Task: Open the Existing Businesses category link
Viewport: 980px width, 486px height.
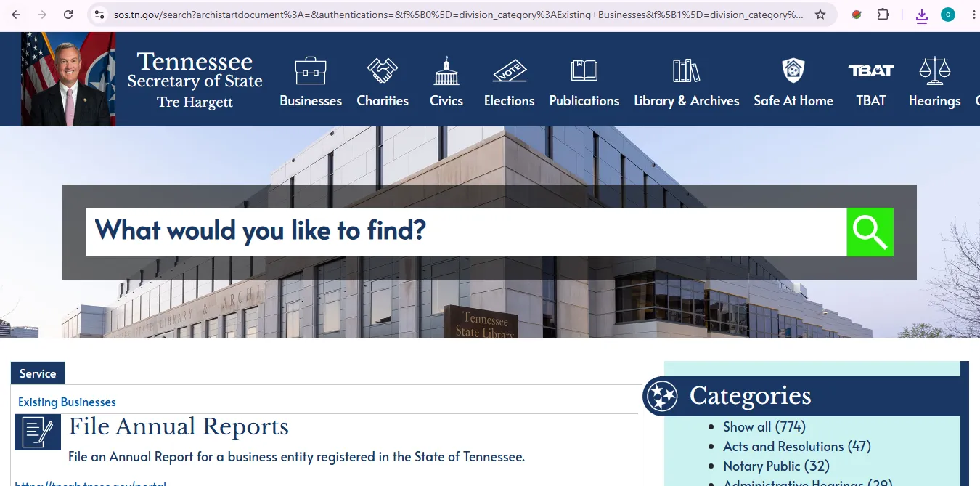Action: (67, 402)
